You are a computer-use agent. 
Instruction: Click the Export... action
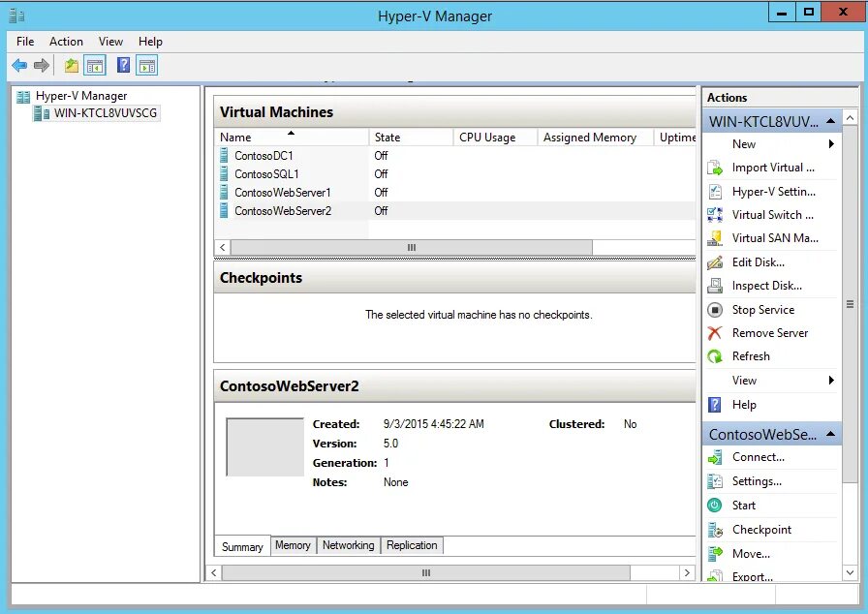(753, 576)
